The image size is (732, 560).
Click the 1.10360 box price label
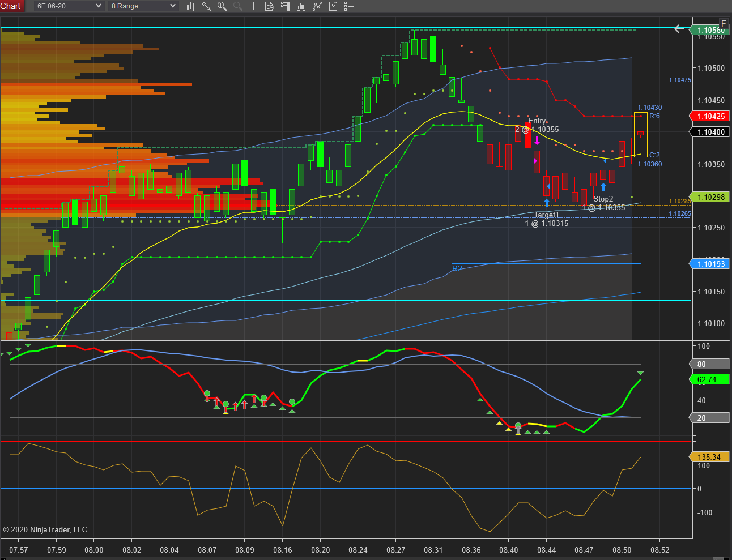point(650,164)
